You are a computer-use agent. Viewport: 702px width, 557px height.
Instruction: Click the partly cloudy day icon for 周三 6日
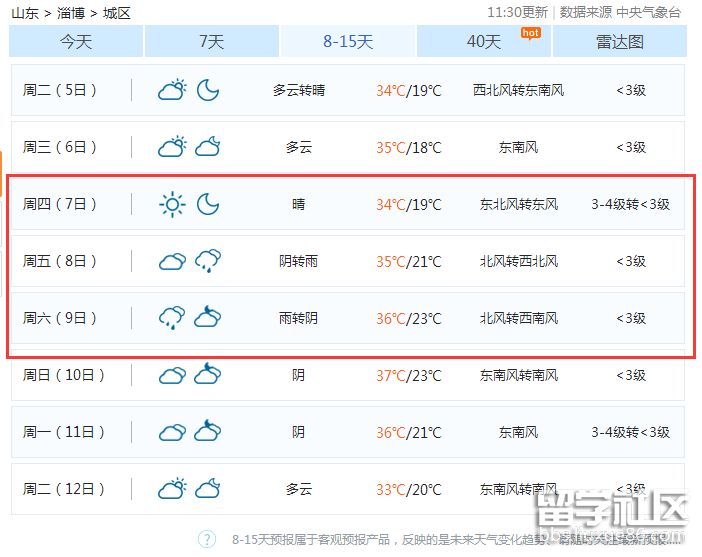pos(172,148)
